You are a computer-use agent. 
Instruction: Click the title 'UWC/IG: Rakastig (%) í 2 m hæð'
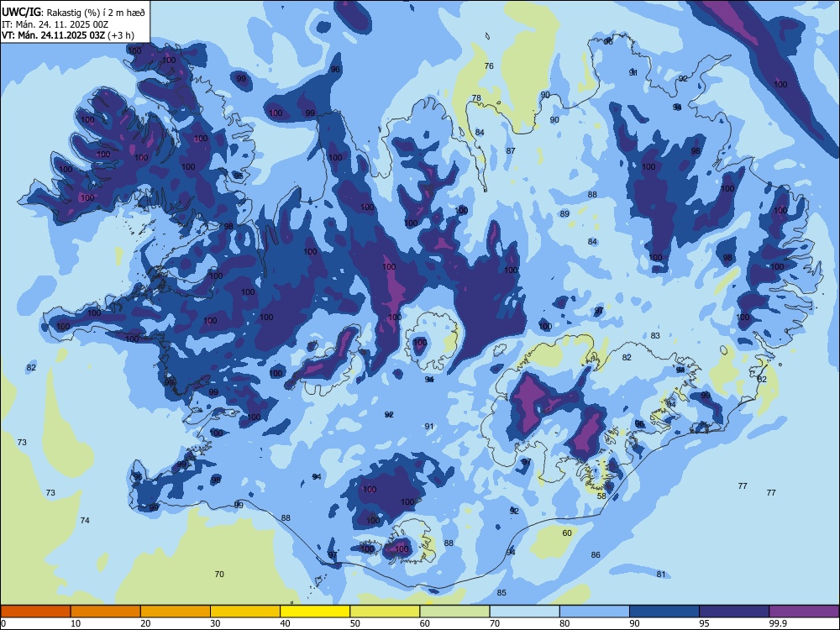73,13
